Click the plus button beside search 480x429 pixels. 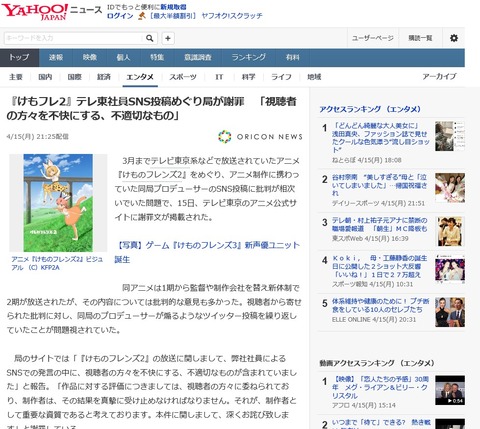click(x=168, y=38)
